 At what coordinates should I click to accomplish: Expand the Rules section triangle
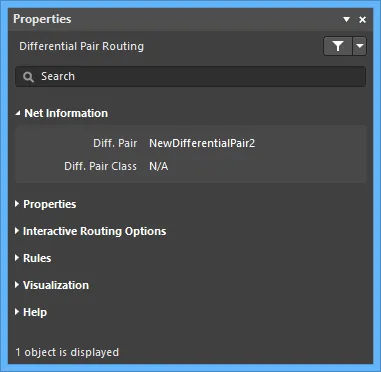(x=17, y=258)
